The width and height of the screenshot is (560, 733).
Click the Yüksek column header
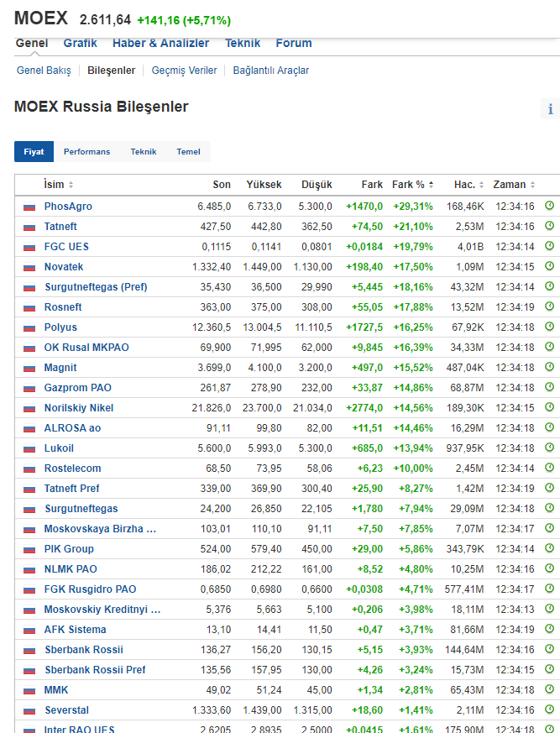264,184
